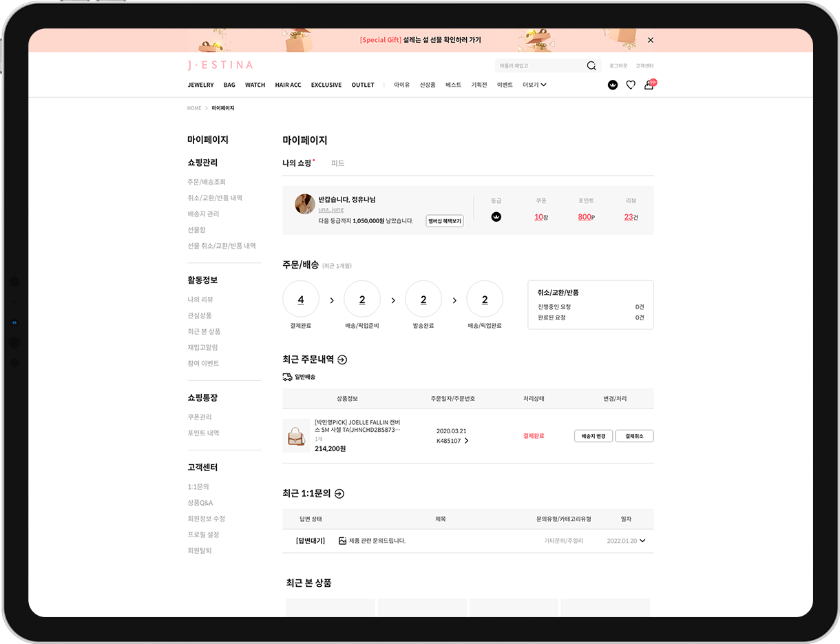840x644 pixels.
Task: Click the 배송/픽업완료 count circle
Action: 485,299
